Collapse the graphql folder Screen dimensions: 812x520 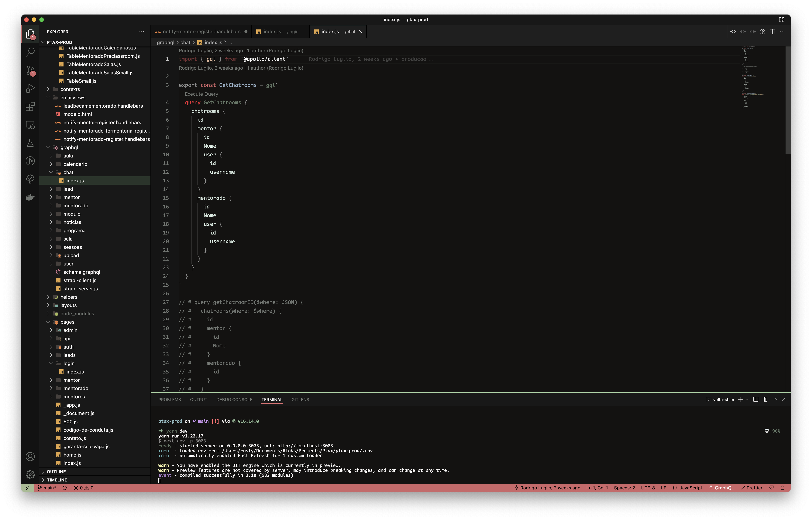point(69,147)
